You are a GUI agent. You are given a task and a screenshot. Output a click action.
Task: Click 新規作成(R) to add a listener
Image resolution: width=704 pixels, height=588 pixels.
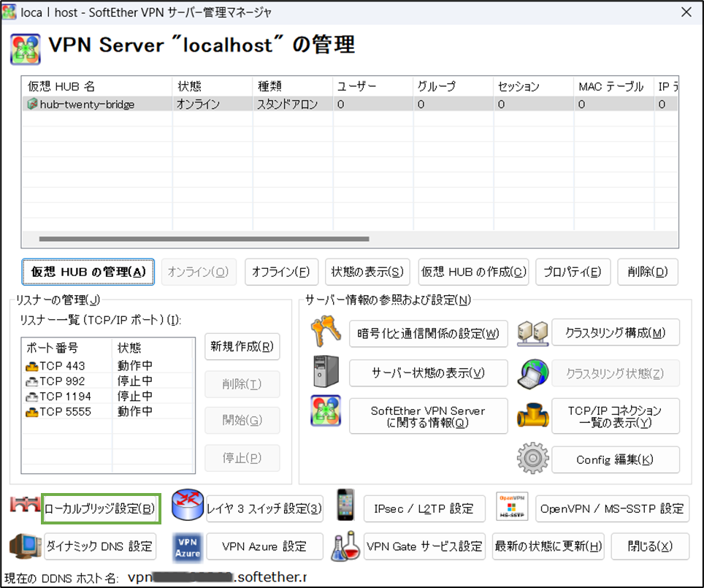pyautogui.click(x=242, y=346)
